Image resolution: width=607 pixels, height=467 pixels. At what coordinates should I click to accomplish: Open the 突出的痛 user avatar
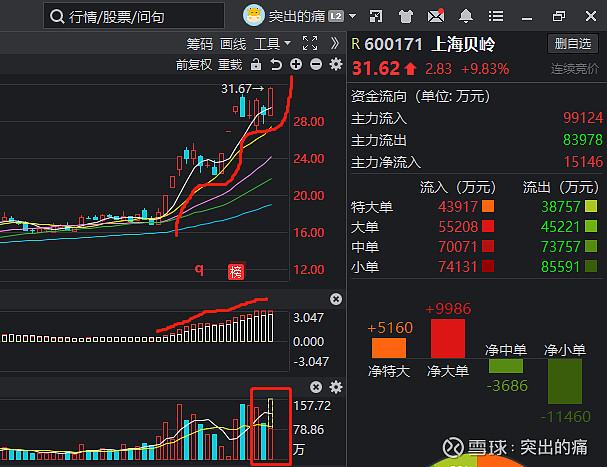254,16
